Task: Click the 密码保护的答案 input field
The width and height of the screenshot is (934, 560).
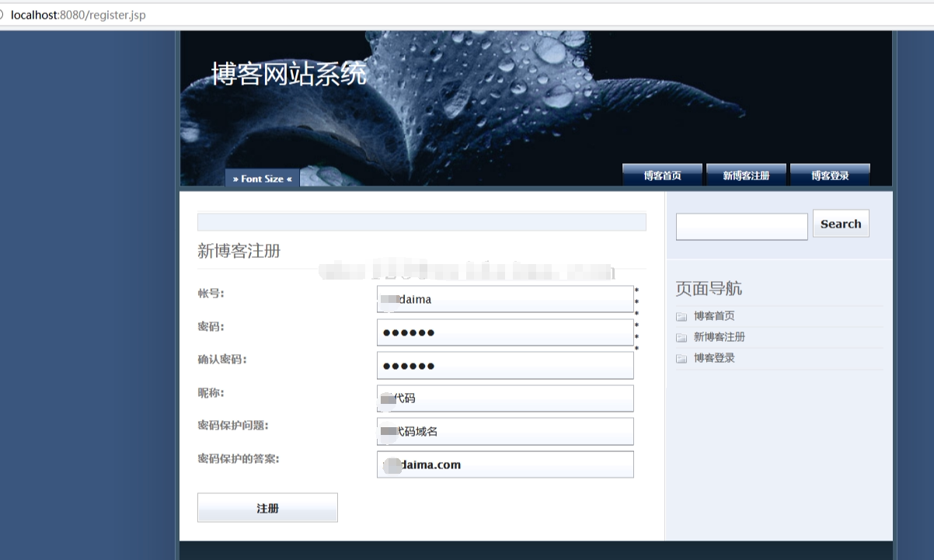Action: click(x=505, y=464)
